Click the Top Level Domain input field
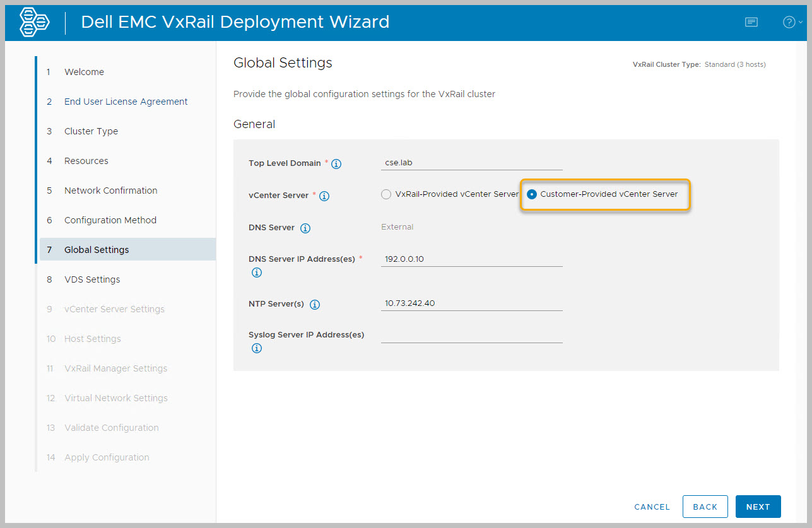The image size is (812, 528). coord(471,163)
